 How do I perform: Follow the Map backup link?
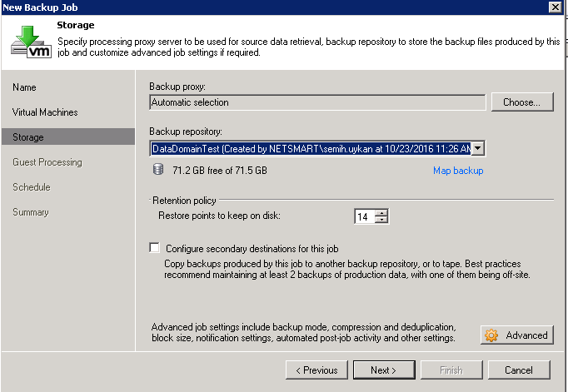pyautogui.click(x=458, y=171)
